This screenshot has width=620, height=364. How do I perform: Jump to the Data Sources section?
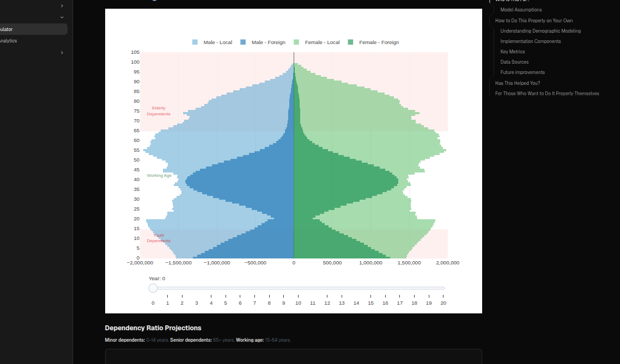point(514,62)
